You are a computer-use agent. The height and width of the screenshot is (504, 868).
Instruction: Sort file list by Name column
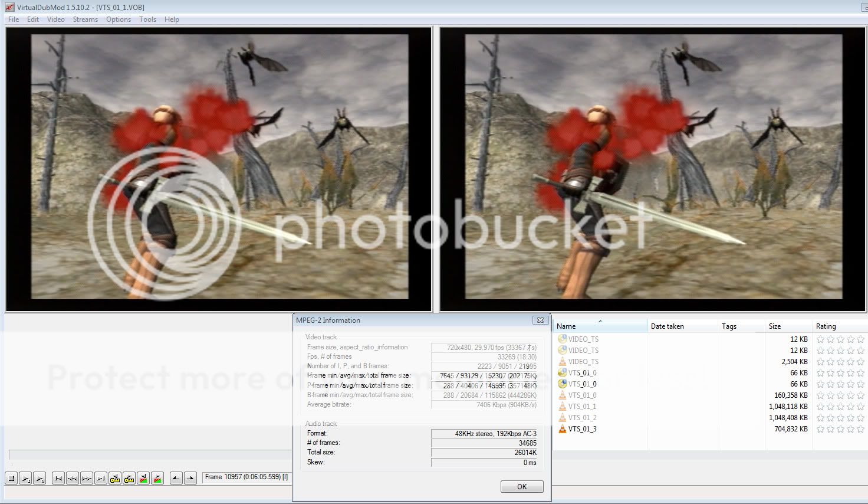[566, 326]
